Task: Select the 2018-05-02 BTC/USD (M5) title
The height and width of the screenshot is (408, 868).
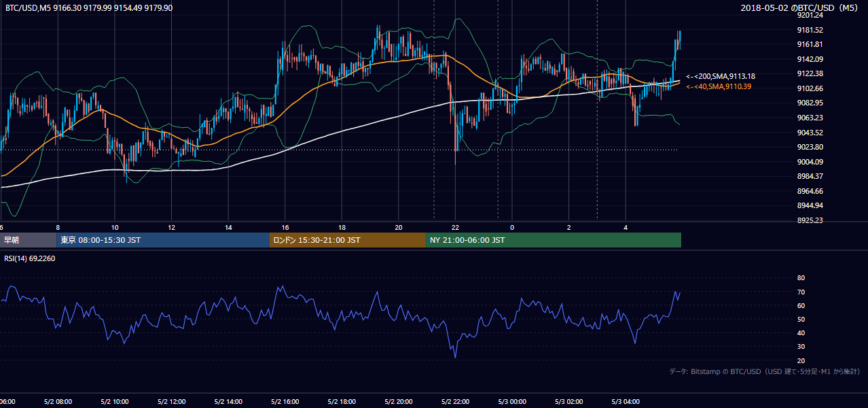Action: [801, 7]
